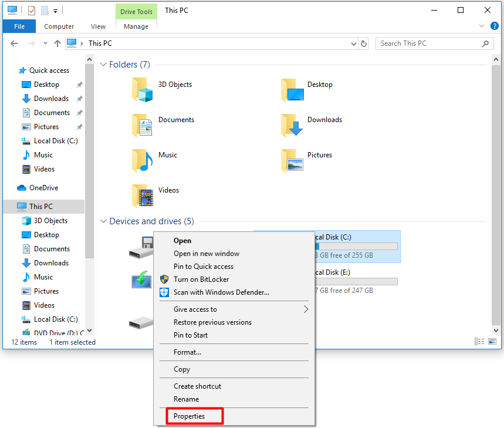504x428 pixels.
Task: Open the View ribbon tab
Action: 98,26
